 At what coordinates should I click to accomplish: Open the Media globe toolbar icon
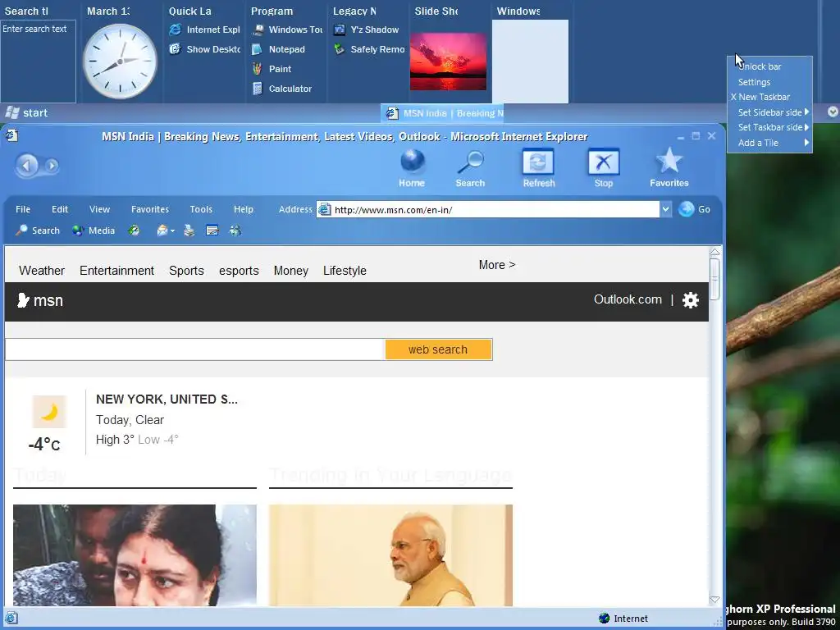(78, 231)
